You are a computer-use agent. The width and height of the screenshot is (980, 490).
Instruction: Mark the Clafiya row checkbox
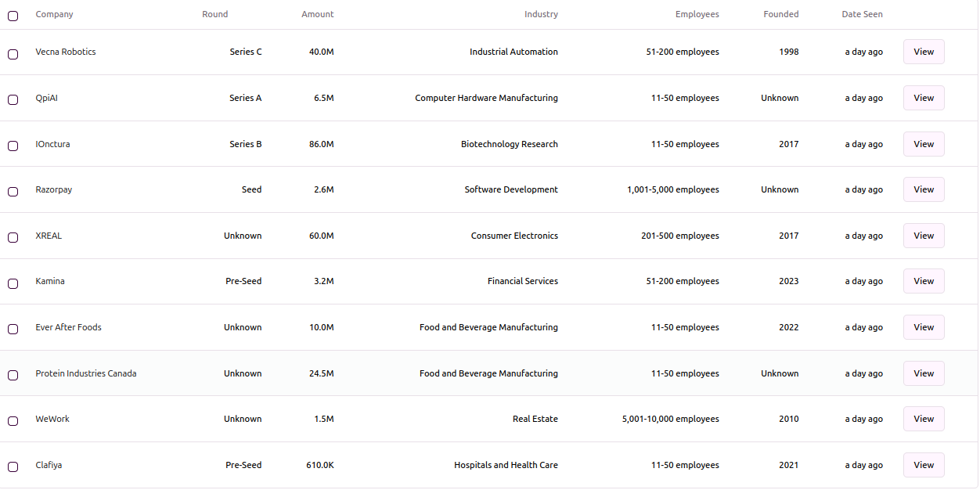(13, 467)
